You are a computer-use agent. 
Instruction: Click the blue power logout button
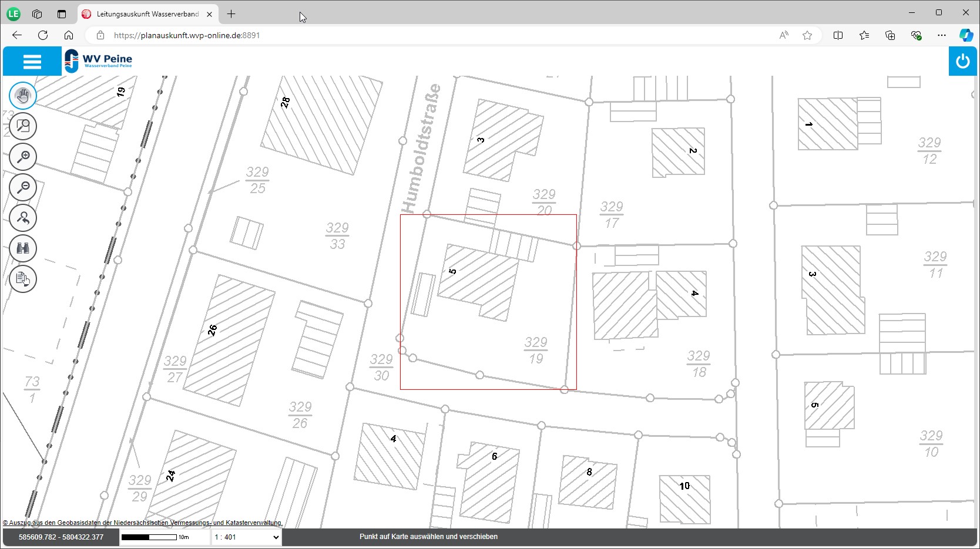pyautogui.click(x=962, y=61)
